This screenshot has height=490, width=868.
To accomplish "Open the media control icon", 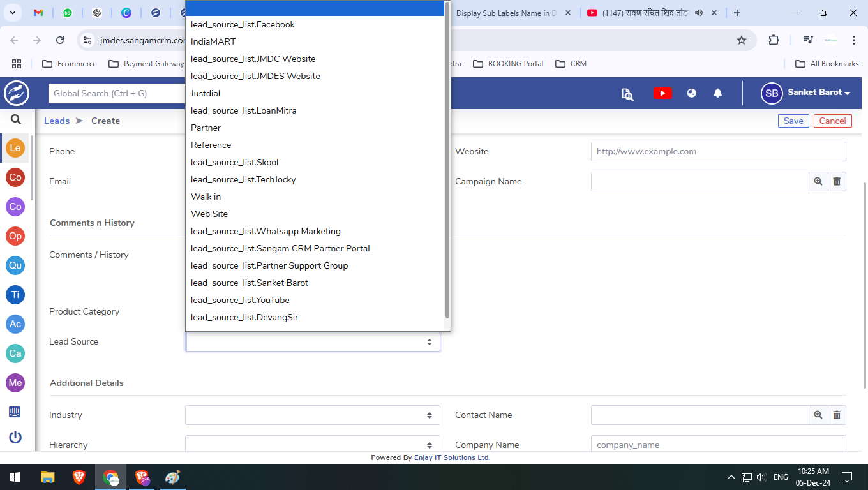I will click(808, 40).
